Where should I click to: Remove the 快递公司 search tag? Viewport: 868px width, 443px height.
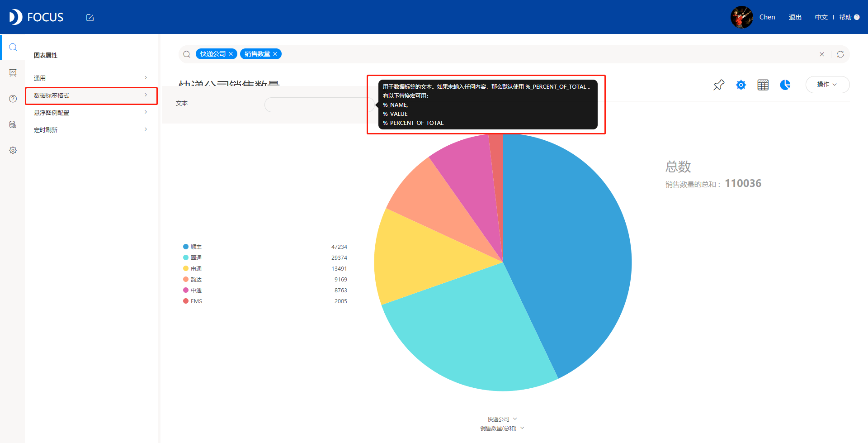point(231,54)
